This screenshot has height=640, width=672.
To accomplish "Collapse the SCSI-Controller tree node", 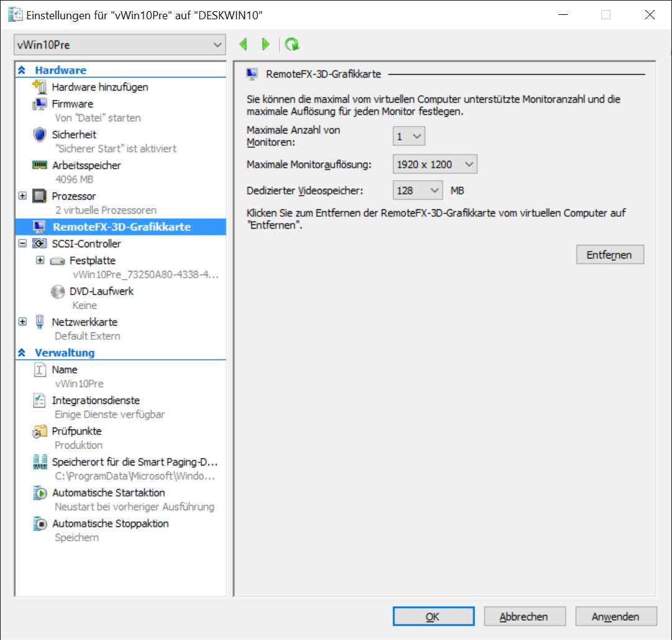I will (x=23, y=244).
